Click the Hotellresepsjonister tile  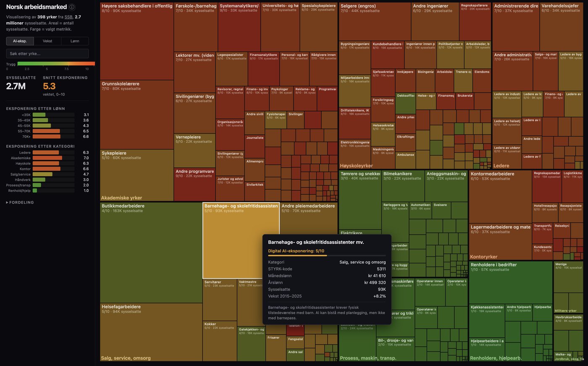tap(545, 212)
